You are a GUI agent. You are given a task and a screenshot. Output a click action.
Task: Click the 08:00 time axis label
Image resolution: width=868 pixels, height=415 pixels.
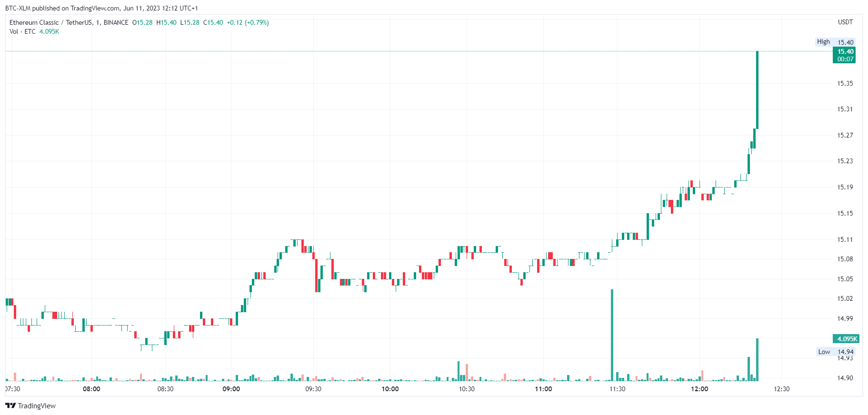(91, 389)
